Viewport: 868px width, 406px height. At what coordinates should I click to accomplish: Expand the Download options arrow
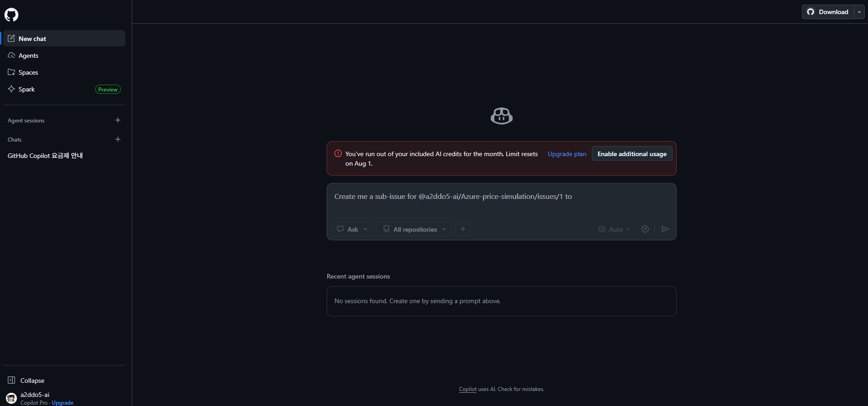[x=859, y=12]
